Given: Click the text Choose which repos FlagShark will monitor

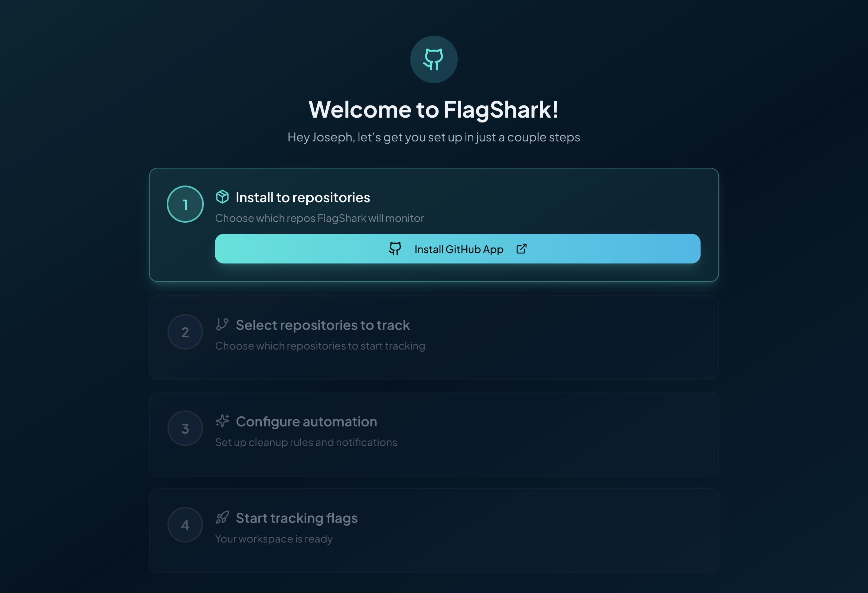Looking at the screenshot, I should point(319,218).
